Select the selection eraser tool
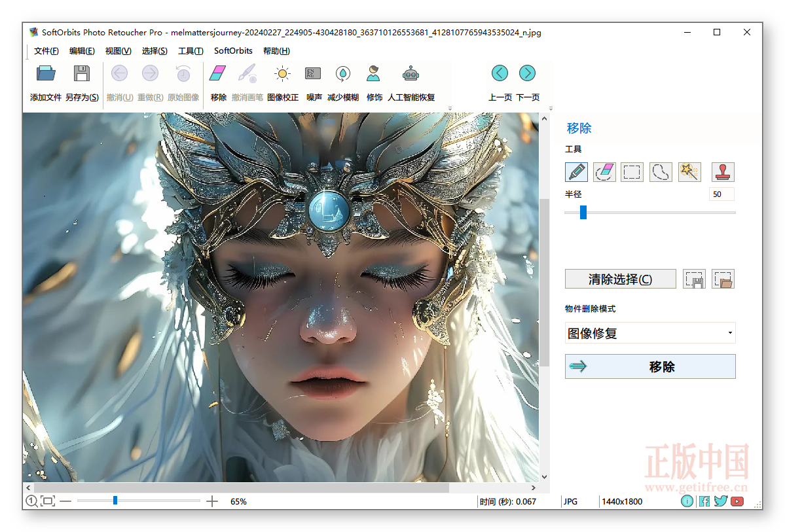 [604, 172]
